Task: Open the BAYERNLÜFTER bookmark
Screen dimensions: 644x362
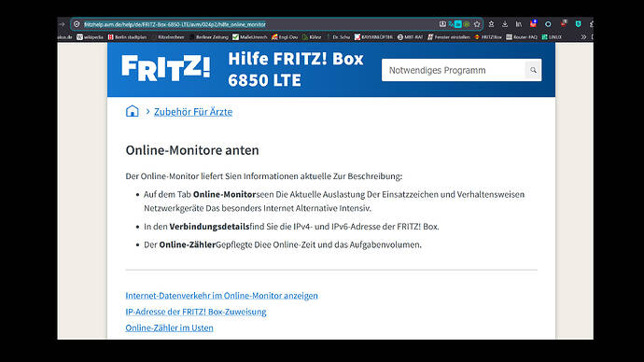Action: (373, 37)
